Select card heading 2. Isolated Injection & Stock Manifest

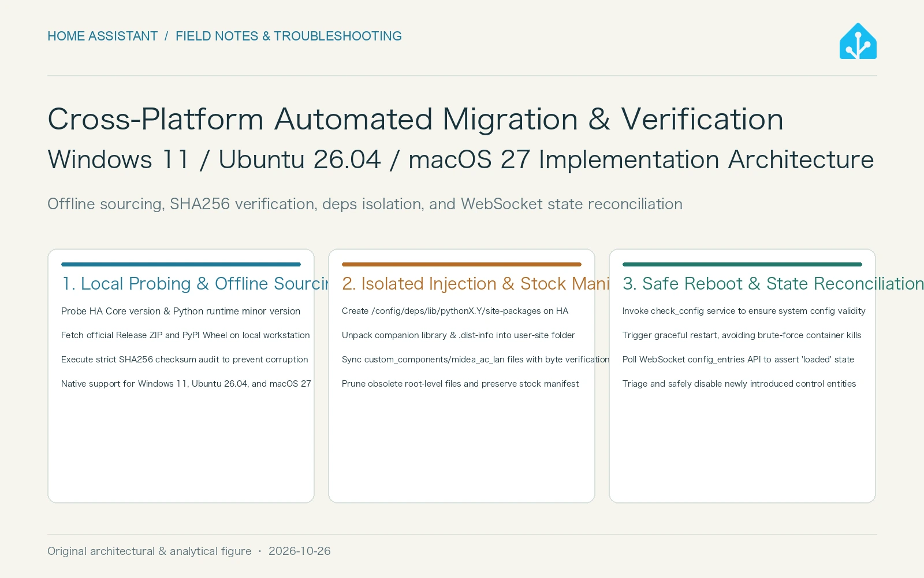tap(476, 283)
